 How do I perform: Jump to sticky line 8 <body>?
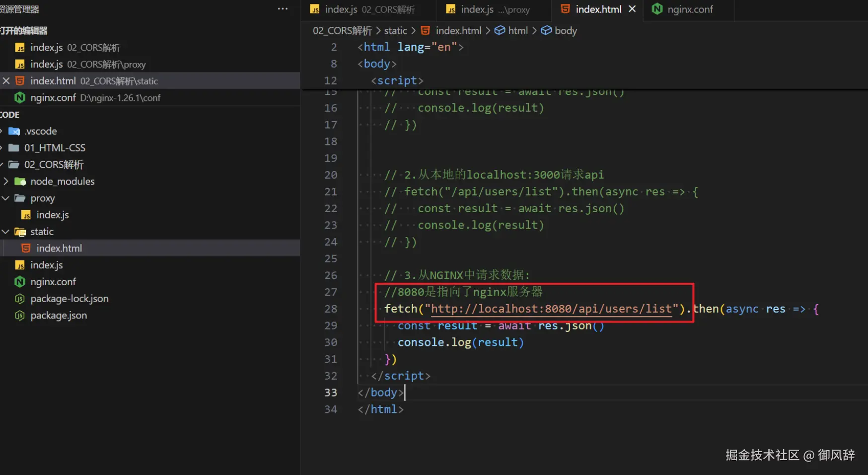[x=377, y=64]
